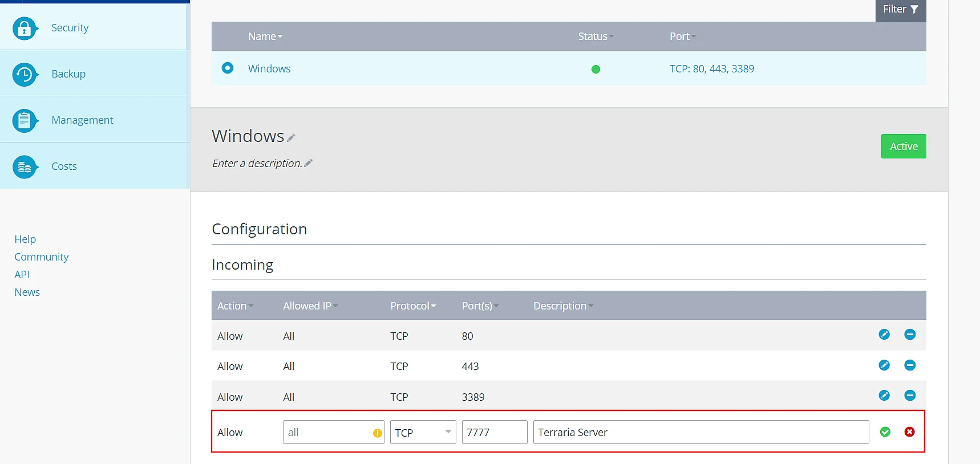Select the Windows policy radio button
The image size is (980, 464).
[x=228, y=68]
